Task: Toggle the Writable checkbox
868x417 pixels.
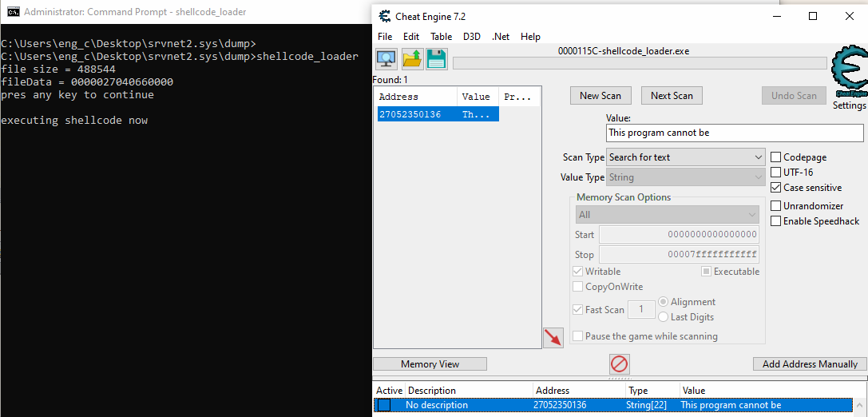Action: coord(577,272)
